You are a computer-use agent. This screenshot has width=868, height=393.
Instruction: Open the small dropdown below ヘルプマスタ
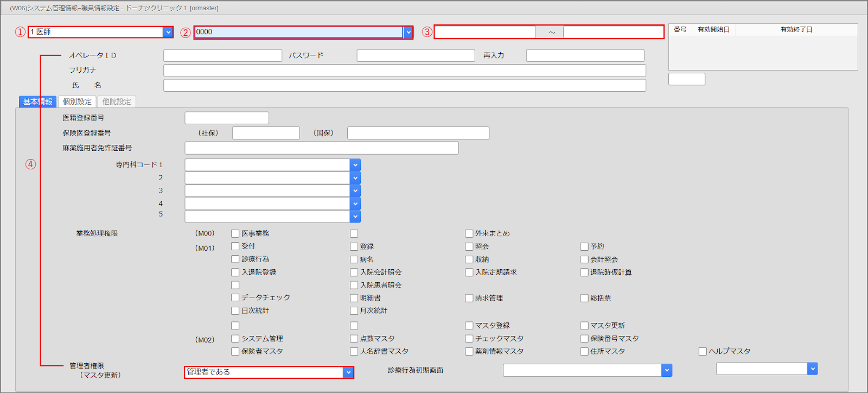(812, 369)
